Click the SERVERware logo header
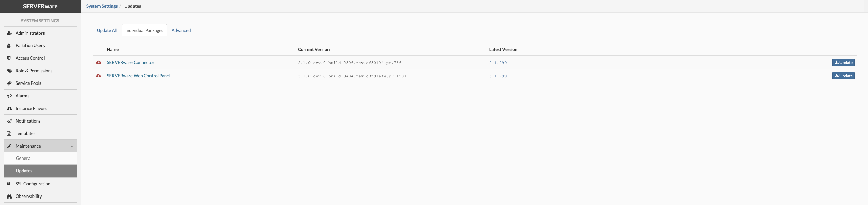The height and width of the screenshot is (205, 868). coord(40,6)
